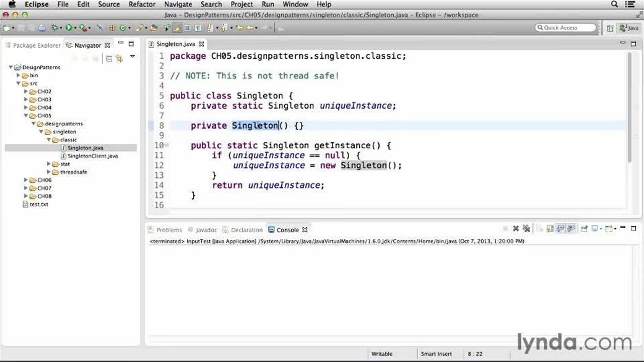Toggle Show Whitespace Characters icon
Viewport: 644px width, 362px height.
(x=198, y=28)
